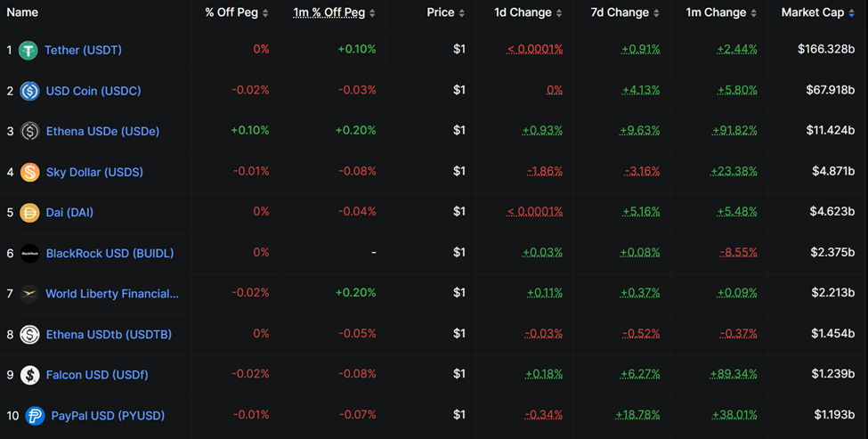Click USDe's +9.63% 7d change
The image size is (868, 439).
tap(640, 131)
